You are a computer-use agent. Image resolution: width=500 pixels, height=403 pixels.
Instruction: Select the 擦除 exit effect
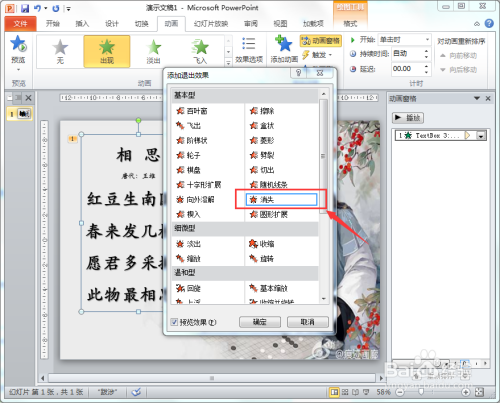point(262,111)
